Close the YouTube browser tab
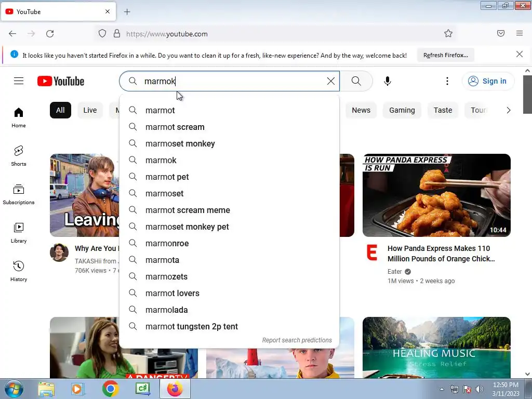Screen dimensions: 532x399 click(108, 11)
